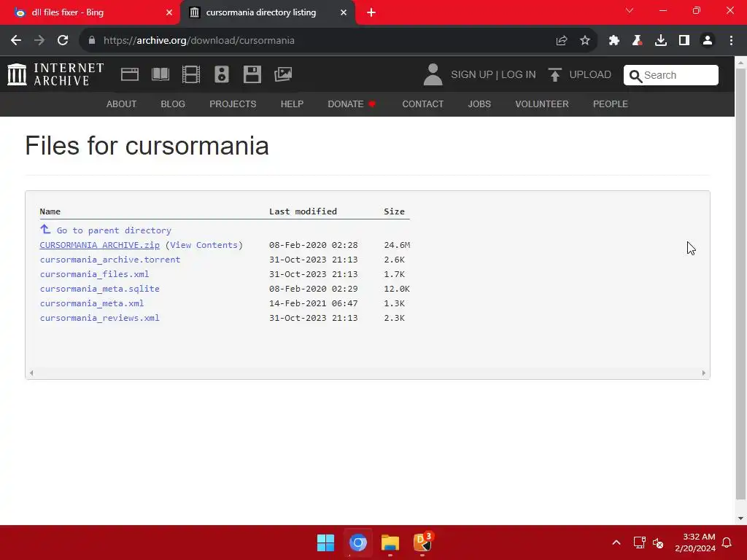The height and width of the screenshot is (560, 747).
Task: Click the browser forward arrow
Action: [39, 41]
